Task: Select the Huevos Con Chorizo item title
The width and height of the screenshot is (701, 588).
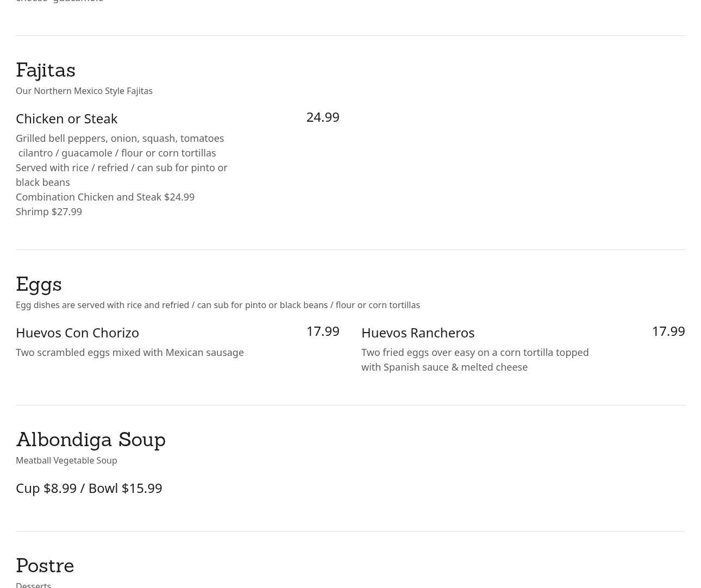Action: click(x=77, y=333)
